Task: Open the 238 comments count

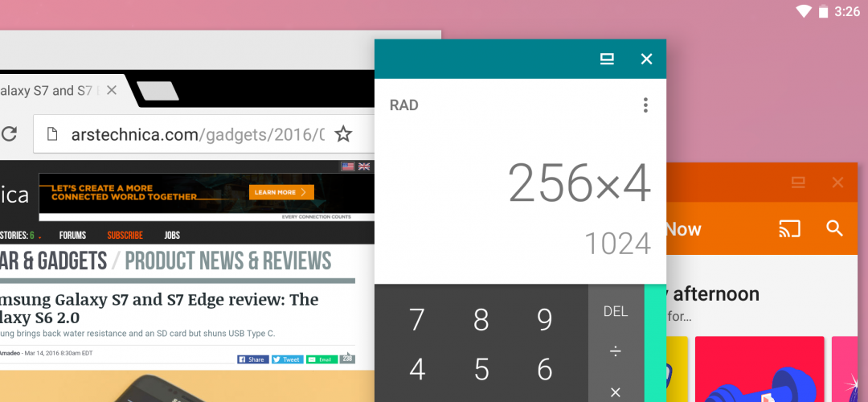Action: pyautogui.click(x=348, y=359)
